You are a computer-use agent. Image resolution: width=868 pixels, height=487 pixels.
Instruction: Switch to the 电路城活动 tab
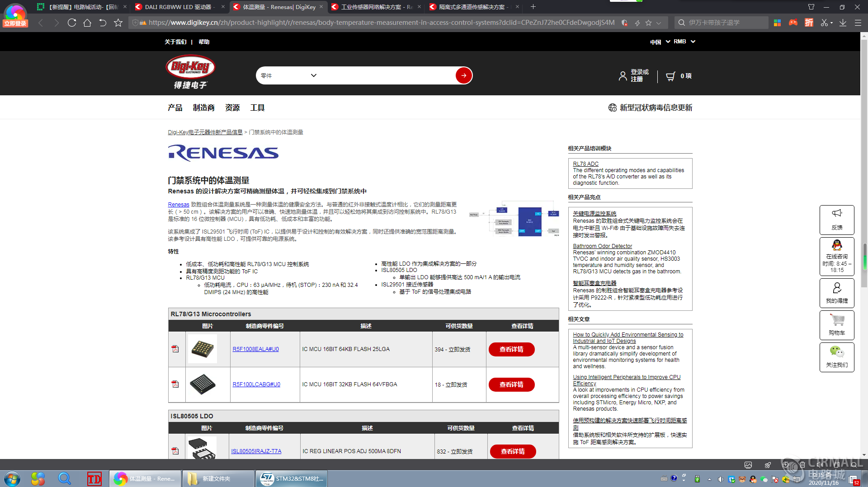(x=80, y=7)
